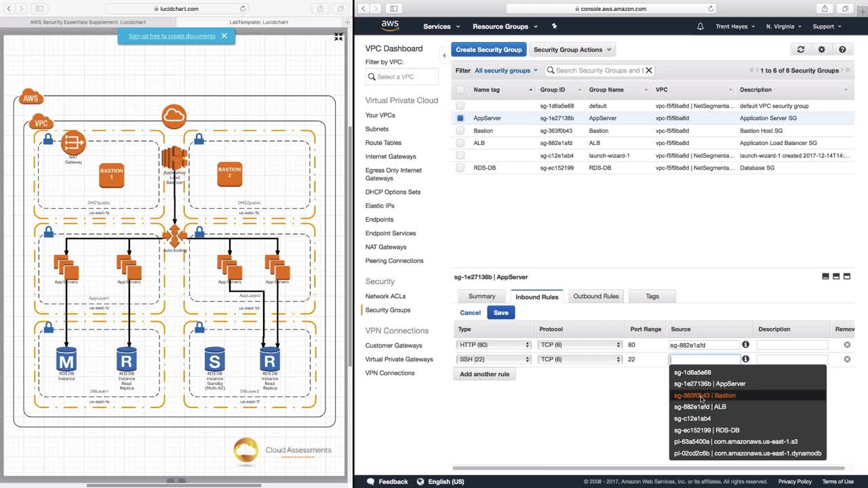Screen dimensions: 868x488
Task: Open the All security groups filter
Action: (506, 70)
